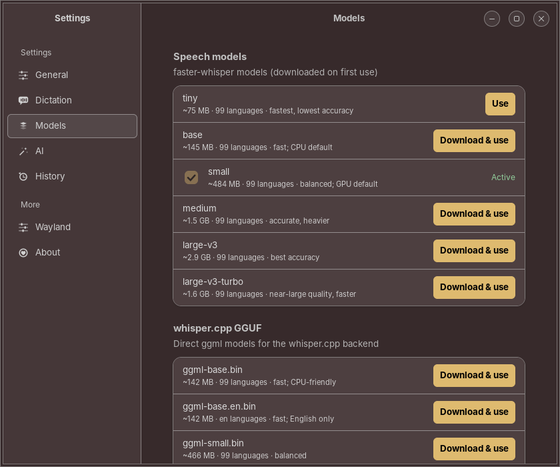Click '~1.5 GB · 99 languages · accurate, heavier'
560x467 pixels.
[256, 221]
